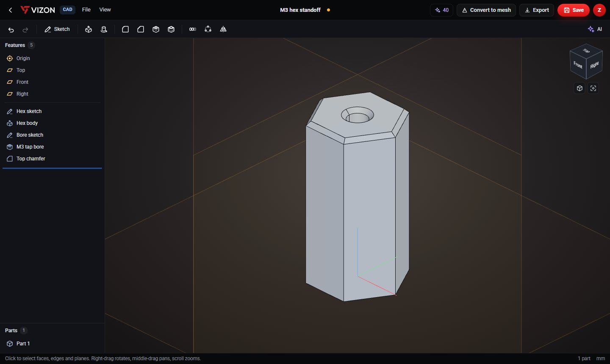Select the Fillet tool icon

tap(125, 29)
